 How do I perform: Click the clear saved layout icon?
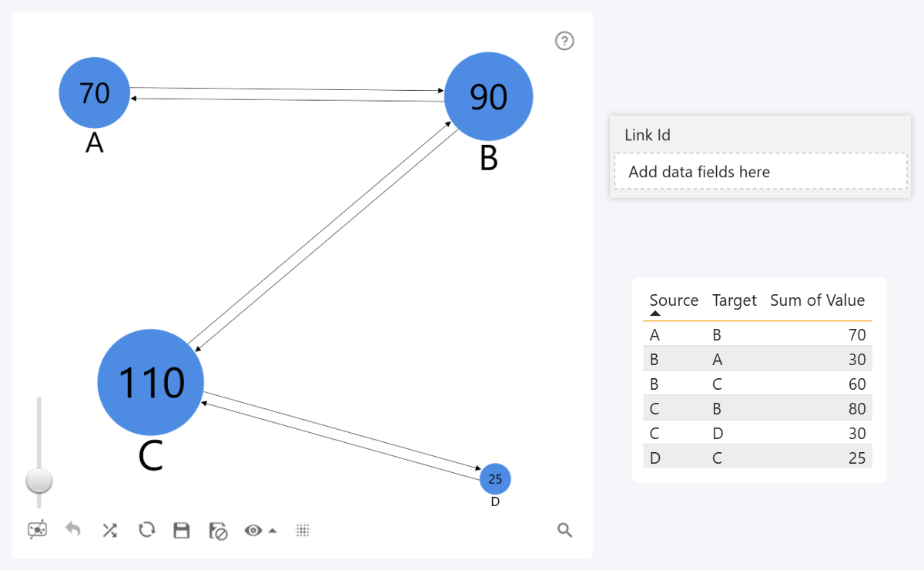click(x=218, y=531)
